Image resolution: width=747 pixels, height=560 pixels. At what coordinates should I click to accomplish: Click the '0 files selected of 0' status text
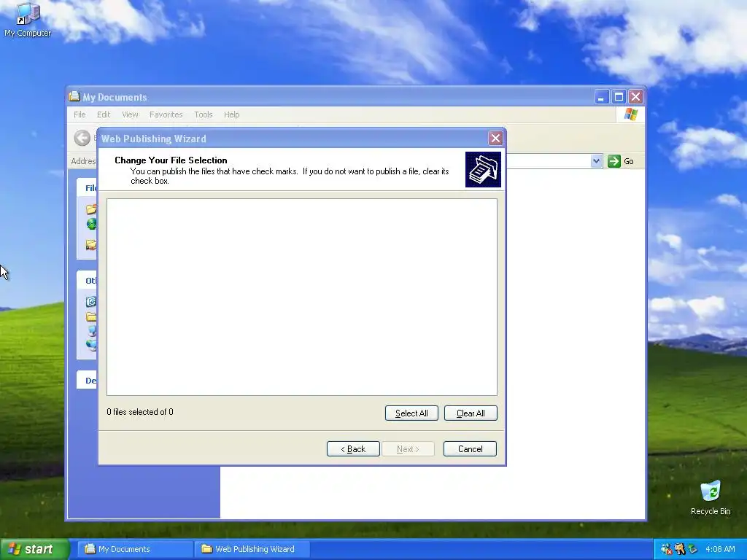point(140,412)
